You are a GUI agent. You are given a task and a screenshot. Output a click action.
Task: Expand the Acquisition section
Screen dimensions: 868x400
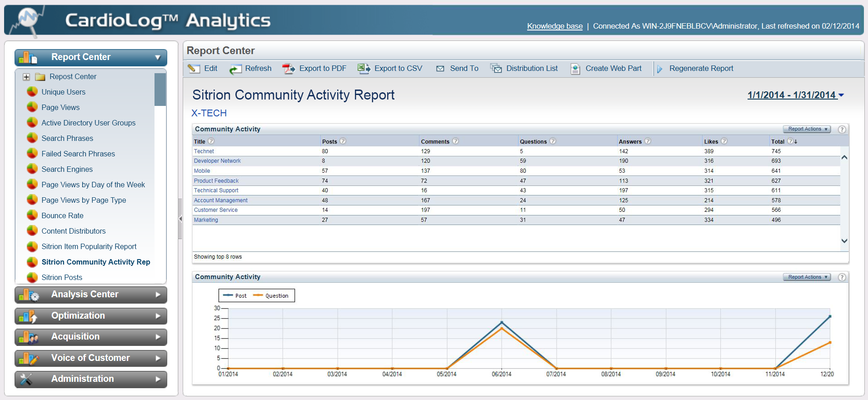click(158, 337)
